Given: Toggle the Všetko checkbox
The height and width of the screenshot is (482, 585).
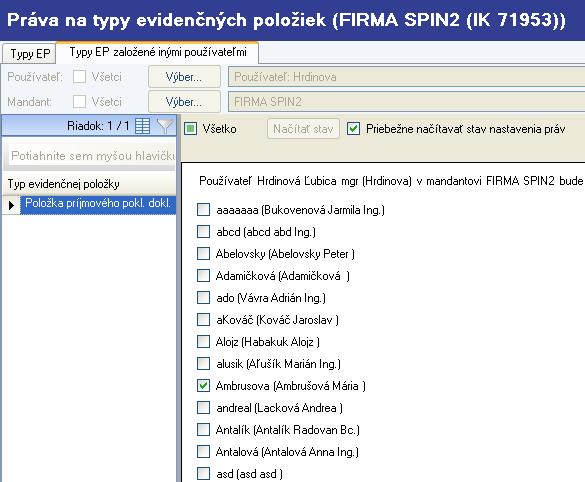Looking at the screenshot, I should (x=191, y=129).
